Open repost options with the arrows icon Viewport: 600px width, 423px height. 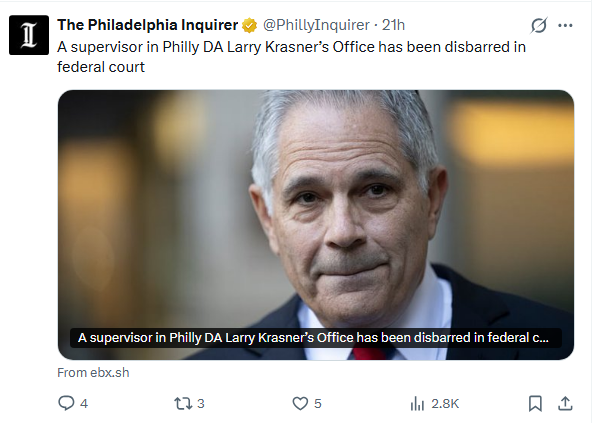pyautogui.click(x=181, y=403)
